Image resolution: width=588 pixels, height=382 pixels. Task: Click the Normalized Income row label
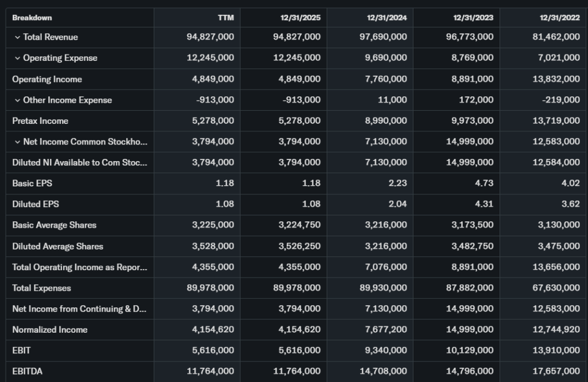(50, 330)
